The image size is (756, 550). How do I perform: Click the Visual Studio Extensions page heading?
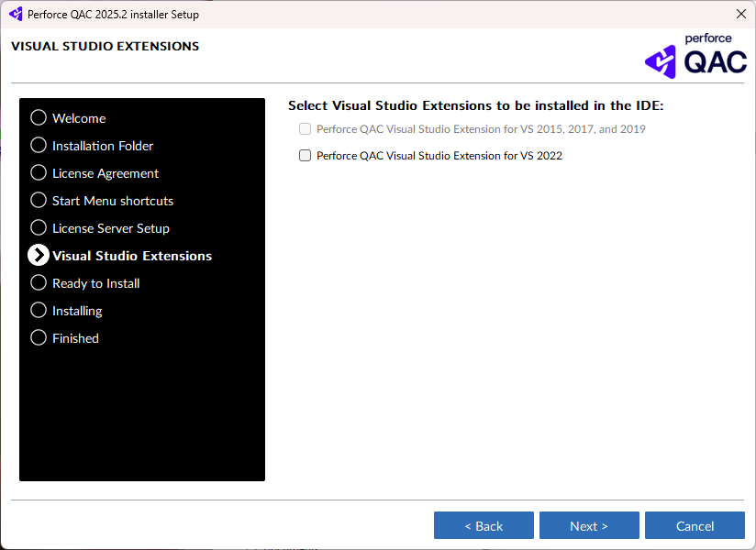(105, 46)
